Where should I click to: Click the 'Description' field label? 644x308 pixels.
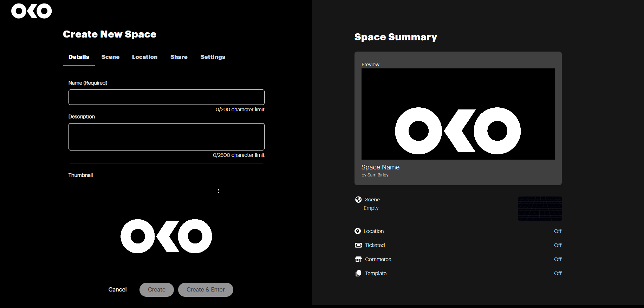pyautogui.click(x=82, y=116)
